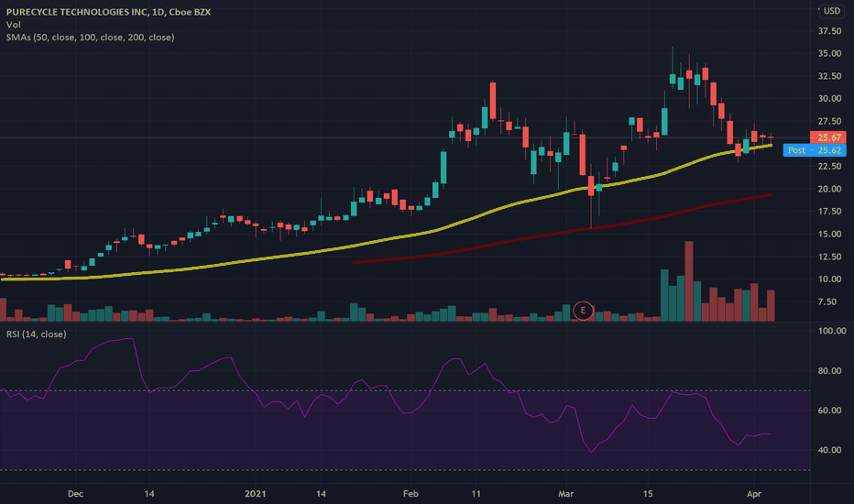Click the Mar date axis label
The width and height of the screenshot is (854, 504).
pos(566,494)
